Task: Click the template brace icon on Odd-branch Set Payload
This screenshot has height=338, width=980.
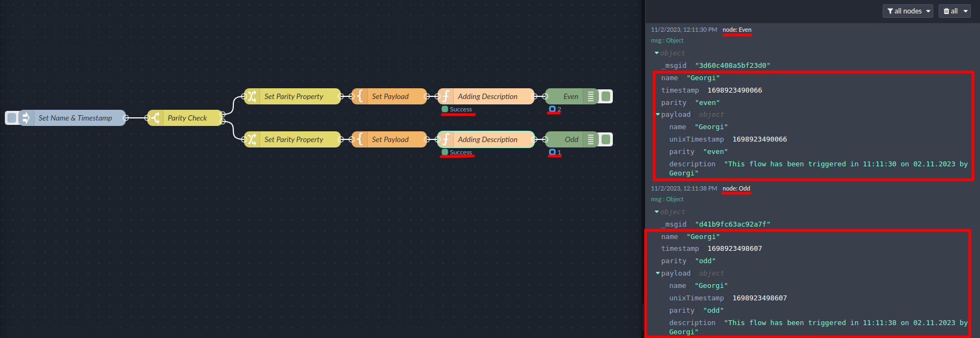Action: pos(360,139)
